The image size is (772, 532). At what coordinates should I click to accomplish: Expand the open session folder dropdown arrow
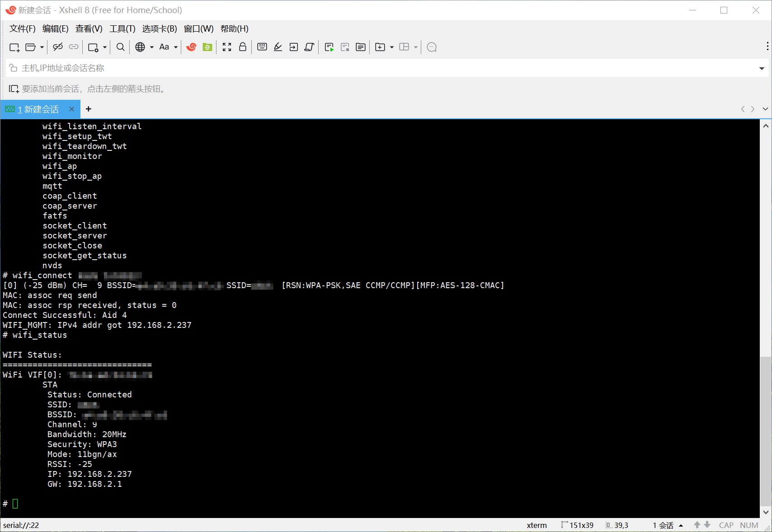[42, 47]
